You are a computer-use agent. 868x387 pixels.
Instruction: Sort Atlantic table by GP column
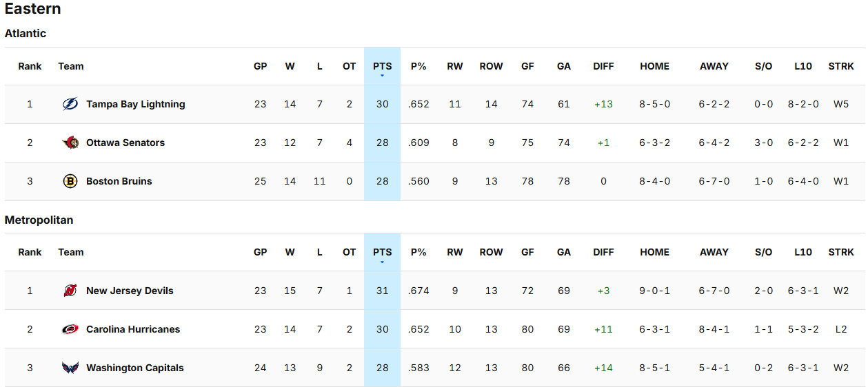[260, 67]
